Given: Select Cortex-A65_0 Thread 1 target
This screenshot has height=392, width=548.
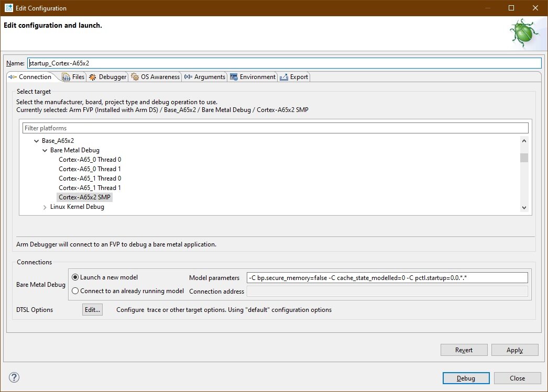Looking at the screenshot, I should tap(90, 169).
